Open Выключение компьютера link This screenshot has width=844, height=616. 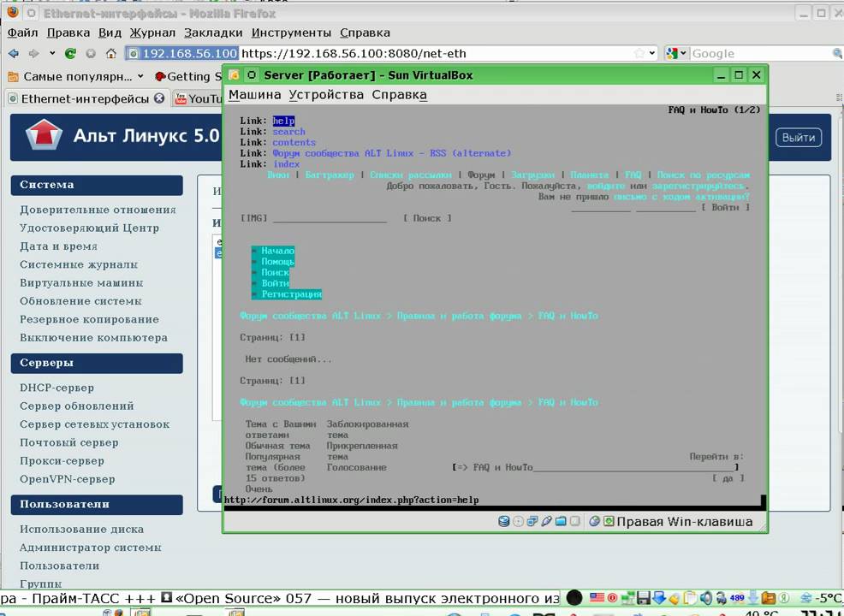pyautogui.click(x=93, y=338)
